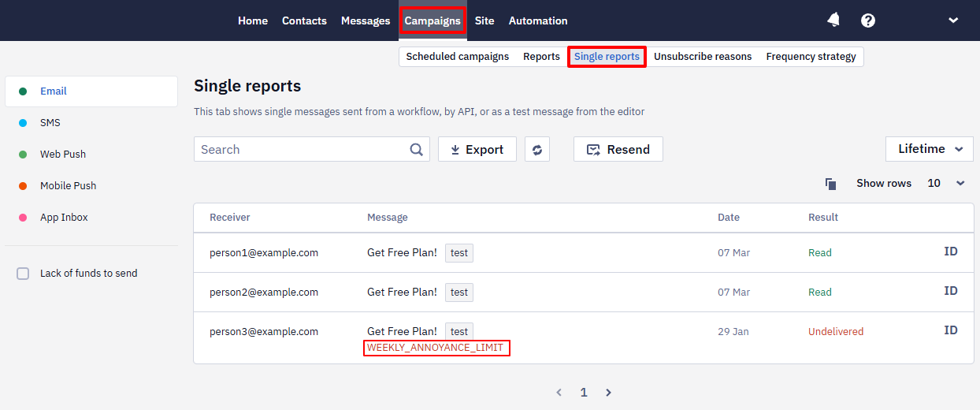Click the Date column header
Screen dimensions: 980x410
[729, 218]
